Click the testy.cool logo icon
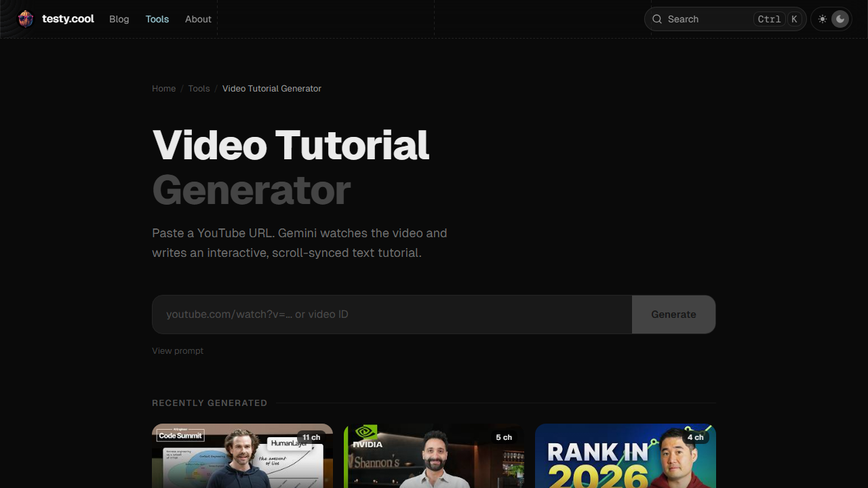Viewport: 868px width, 488px height. point(26,19)
